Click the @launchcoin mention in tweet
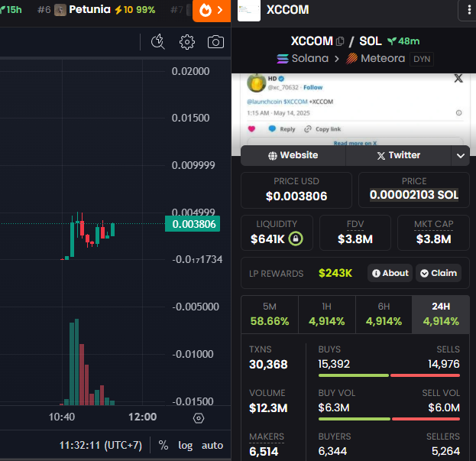The image size is (476, 461). pos(264,102)
